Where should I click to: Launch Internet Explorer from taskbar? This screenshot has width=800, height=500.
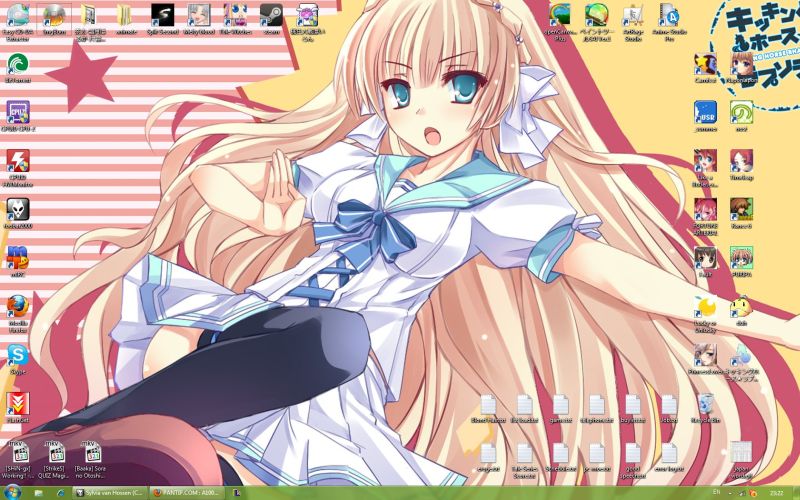(61, 493)
